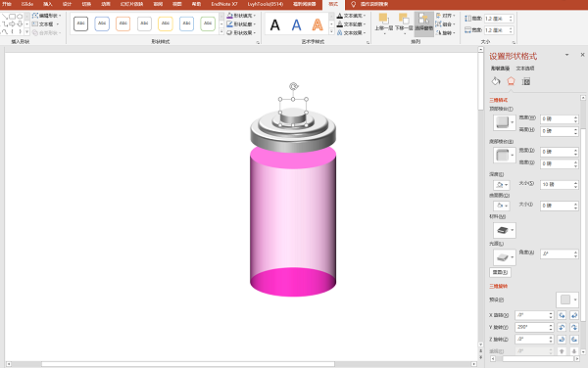
Task: Open depth color picker dropdown
Action: (x=502, y=185)
